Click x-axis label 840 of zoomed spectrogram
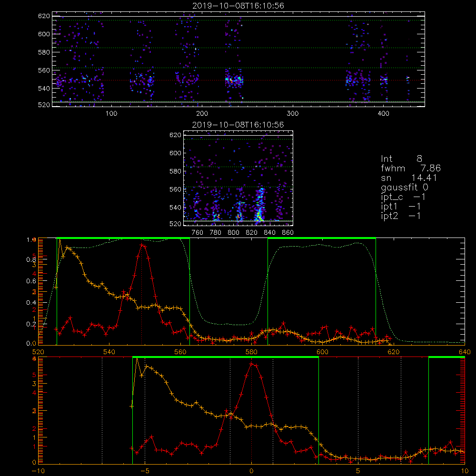The height and width of the screenshot is (476, 476). coord(269,233)
